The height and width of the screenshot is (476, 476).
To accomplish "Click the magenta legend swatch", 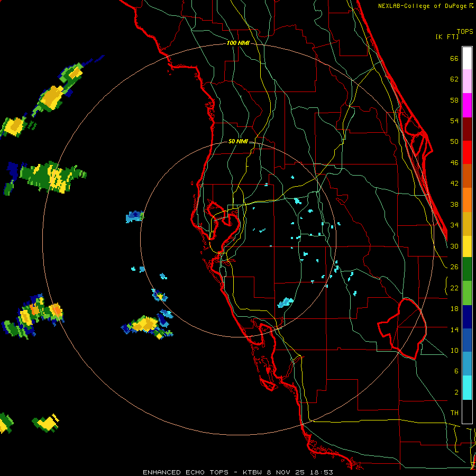I will tap(467, 105).
